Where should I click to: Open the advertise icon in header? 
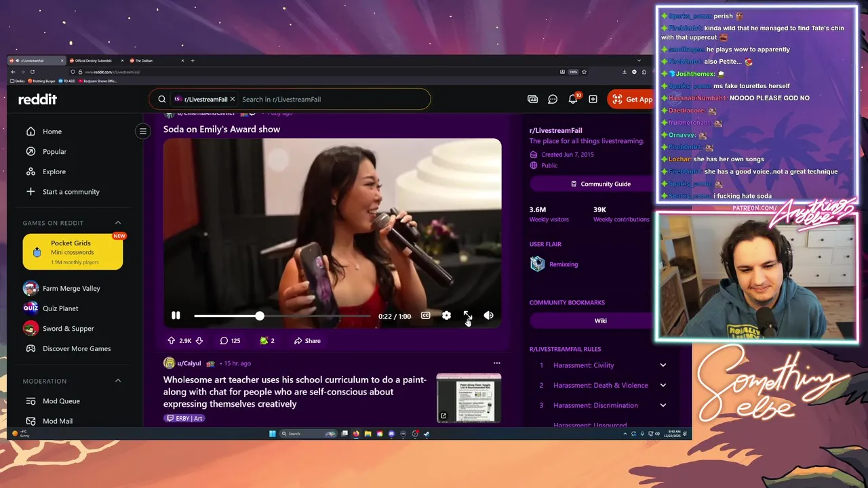point(533,99)
